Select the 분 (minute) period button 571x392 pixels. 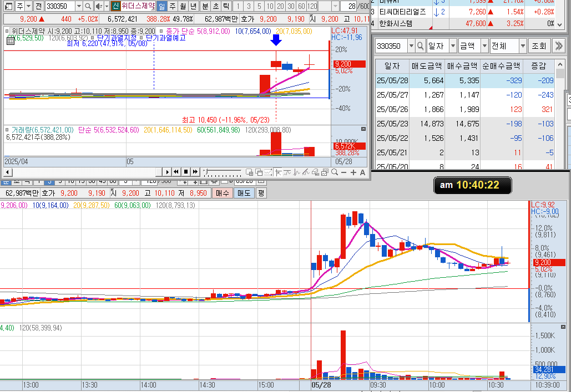(x=205, y=6)
